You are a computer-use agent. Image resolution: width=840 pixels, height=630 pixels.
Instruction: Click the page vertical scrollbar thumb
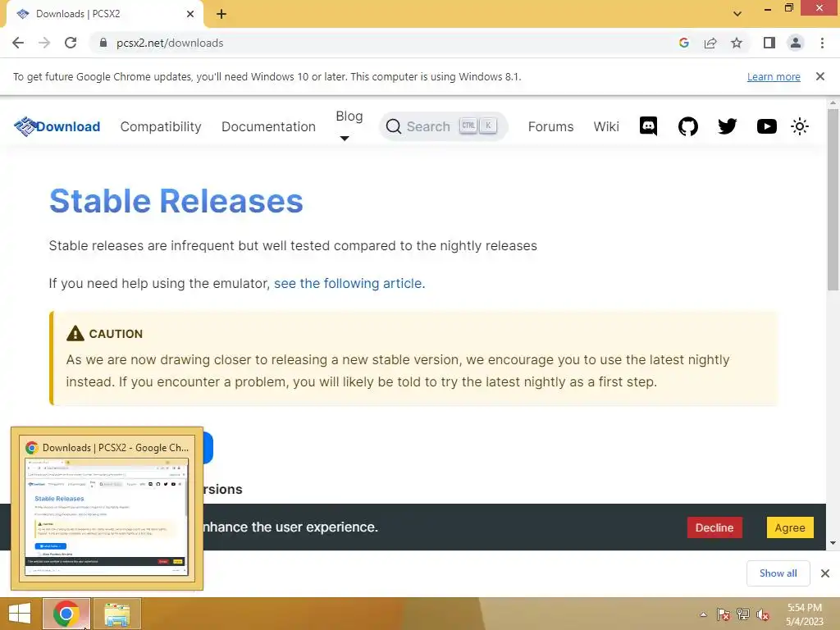point(833,199)
